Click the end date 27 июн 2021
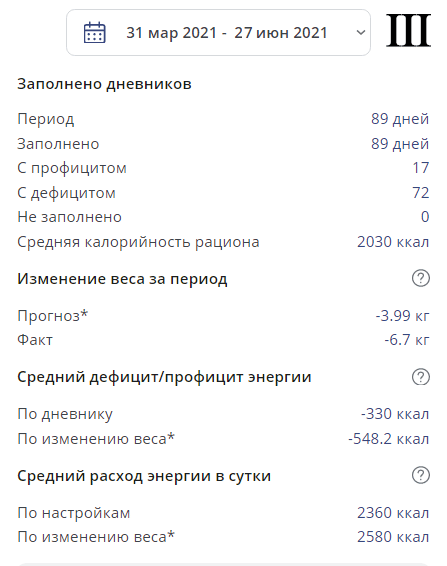Image resolution: width=447 pixels, height=566 pixels. click(281, 33)
